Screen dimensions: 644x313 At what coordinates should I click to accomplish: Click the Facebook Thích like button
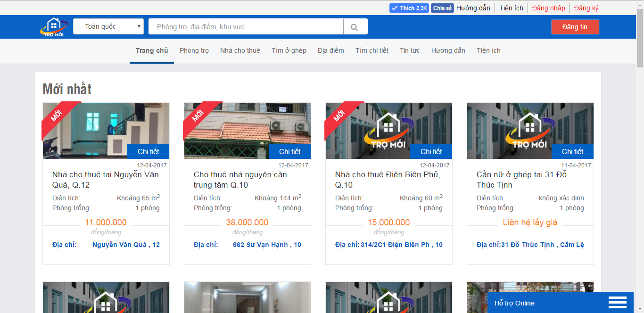409,8
